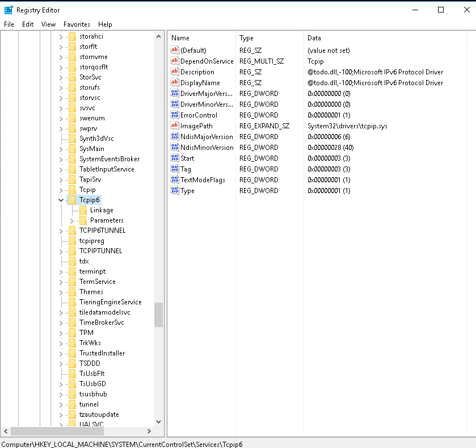Screen dimensions: 476x448
Task: Click the tree pane scroll down arrow
Action: pos(159,422)
